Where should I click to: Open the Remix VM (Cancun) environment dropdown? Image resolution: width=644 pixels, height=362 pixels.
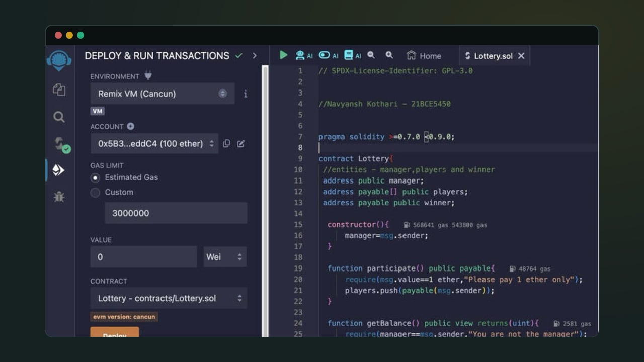[163, 94]
